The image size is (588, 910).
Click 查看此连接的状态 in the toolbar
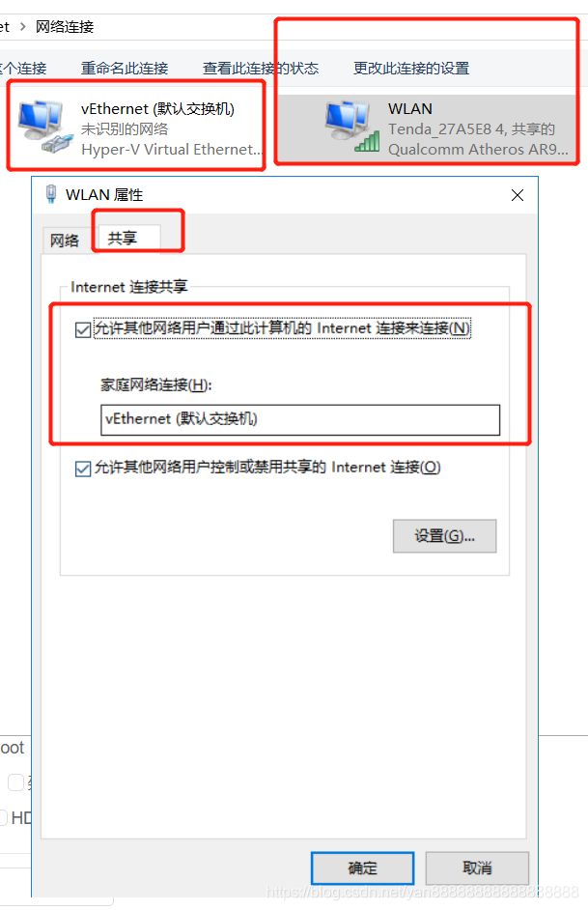tap(261, 69)
